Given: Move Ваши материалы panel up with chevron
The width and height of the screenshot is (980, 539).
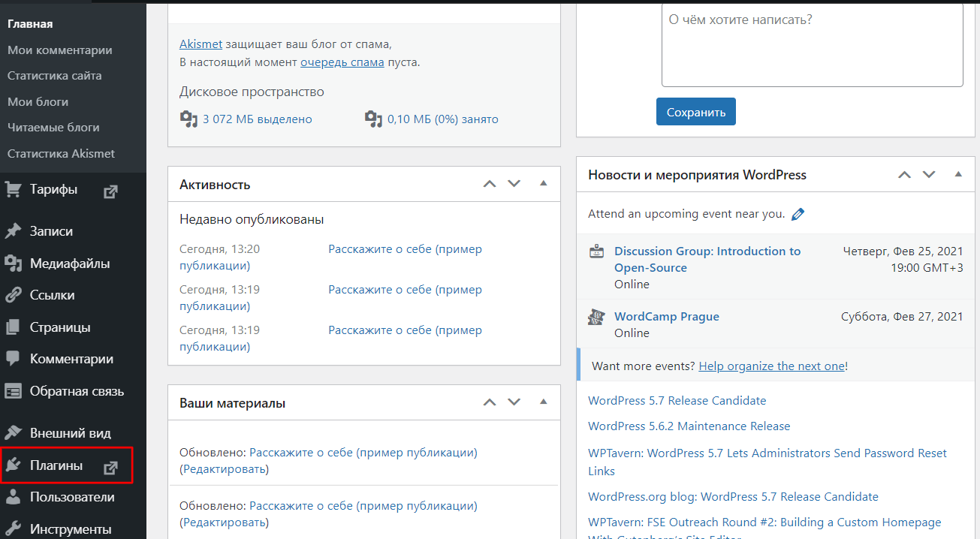Looking at the screenshot, I should pos(490,402).
